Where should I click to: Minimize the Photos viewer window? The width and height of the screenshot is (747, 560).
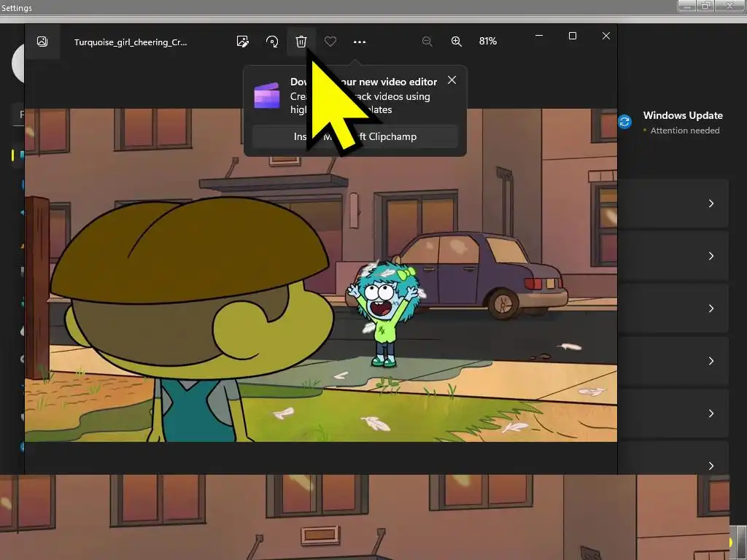pyautogui.click(x=539, y=36)
